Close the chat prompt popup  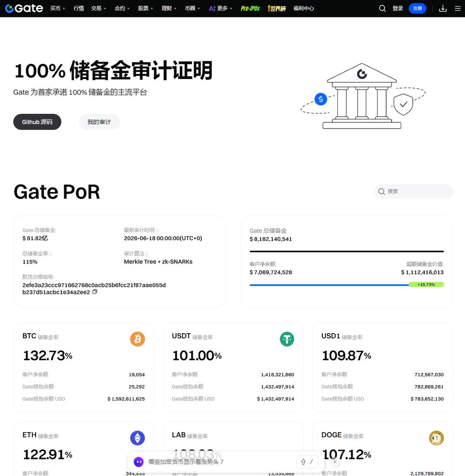pos(335,462)
